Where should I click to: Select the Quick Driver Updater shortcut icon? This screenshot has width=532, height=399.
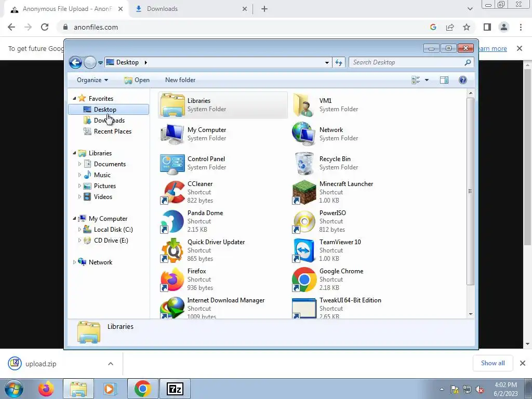(x=172, y=251)
